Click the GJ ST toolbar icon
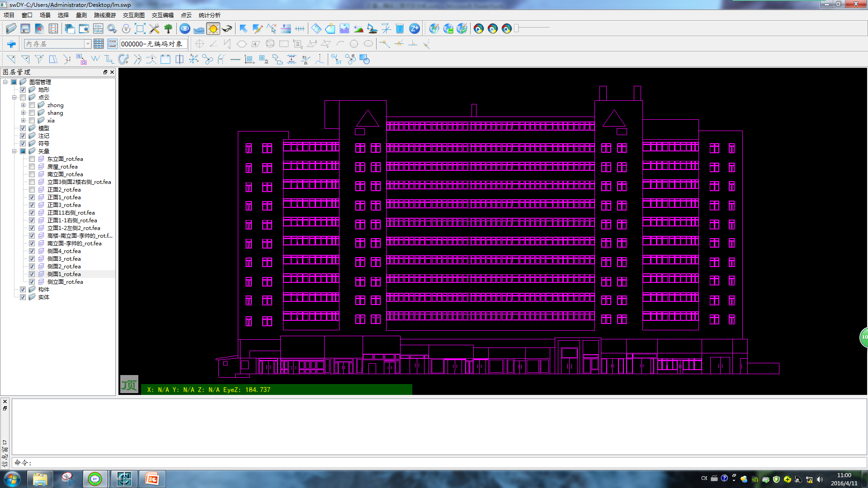Viewport: 868px width, 488px height. (x=336, y=59)
